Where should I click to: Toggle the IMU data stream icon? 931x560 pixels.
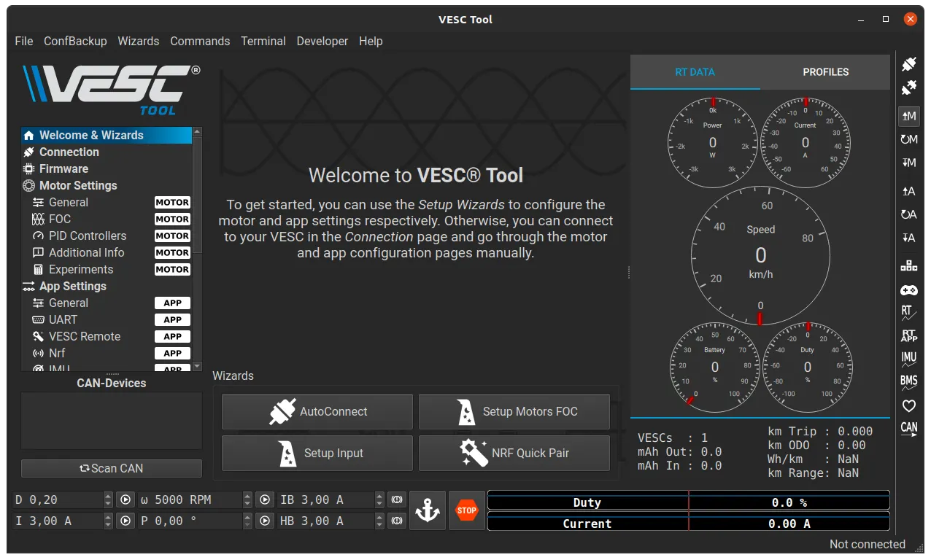908,359
